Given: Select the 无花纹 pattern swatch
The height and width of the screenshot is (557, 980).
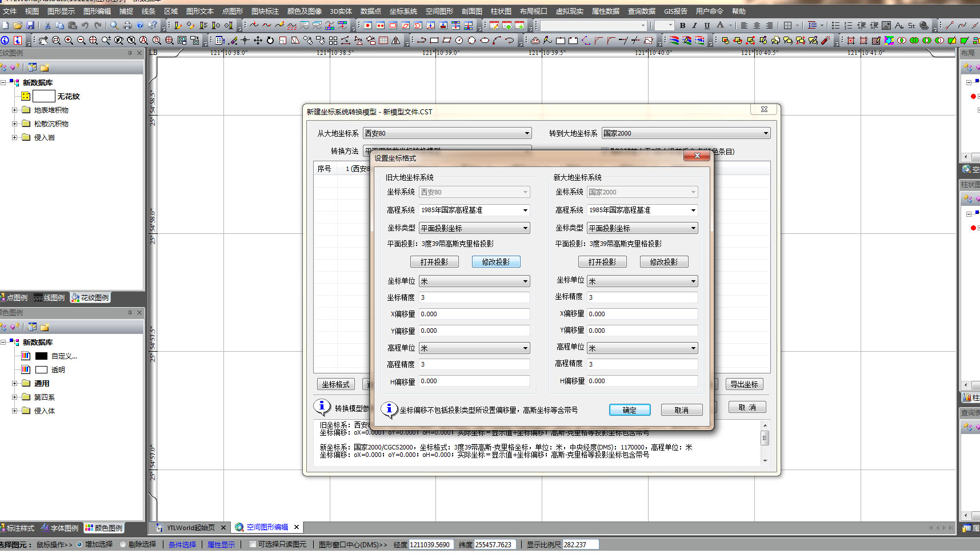Looking at the screenshot, I should coord(44,96).
